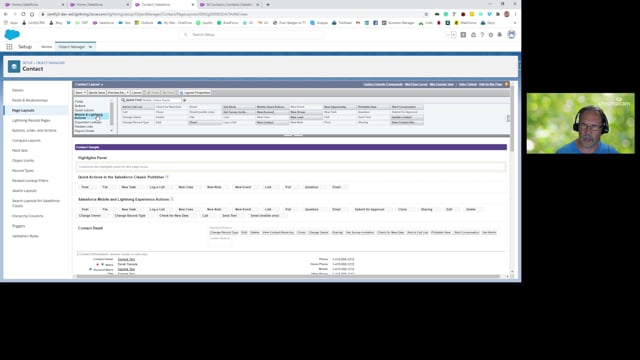The height and width of the screenshot is (360, 640).
Task: Open the user avatar profile menu
Action: coord(511,35)
